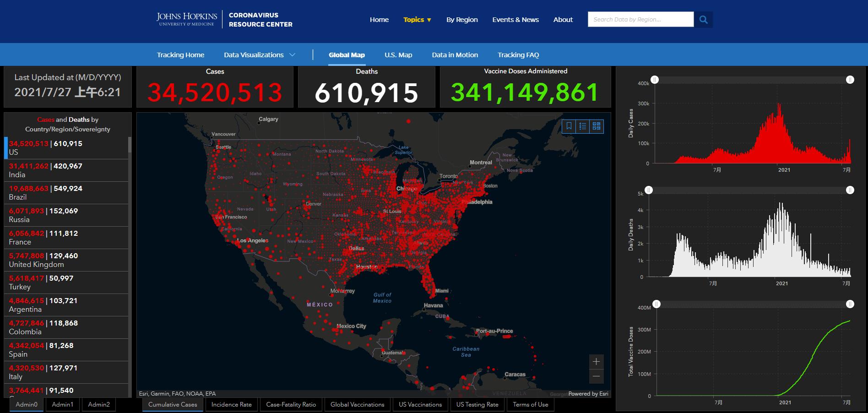The height and width of the screenshot is (413, 868).
Task: Select US Vaccinations tab
Action: pos(420,405)
